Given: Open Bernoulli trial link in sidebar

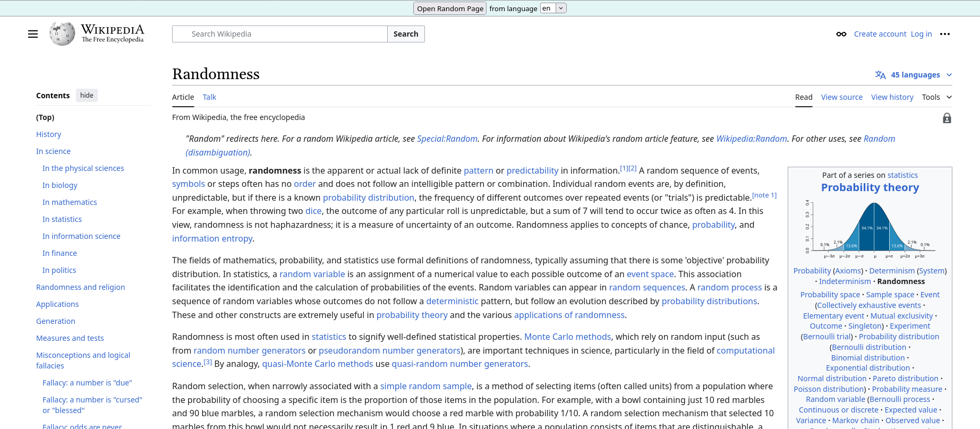Looking at the screenshot, I should [827, 337].
